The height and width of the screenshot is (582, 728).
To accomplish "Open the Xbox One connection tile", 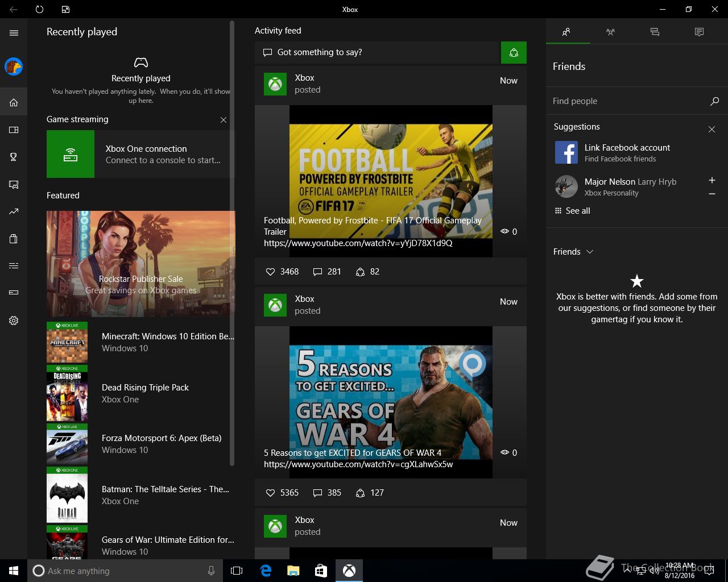I will coord(140,154).
